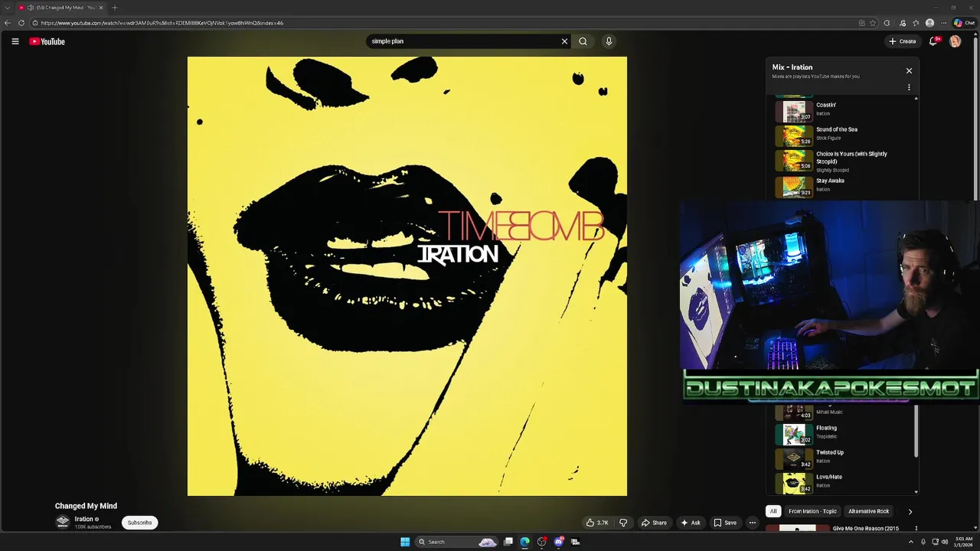The image size is (980, 551).
Task: Open Copilot Chat in Edge
Action: (x=964, y=23)
